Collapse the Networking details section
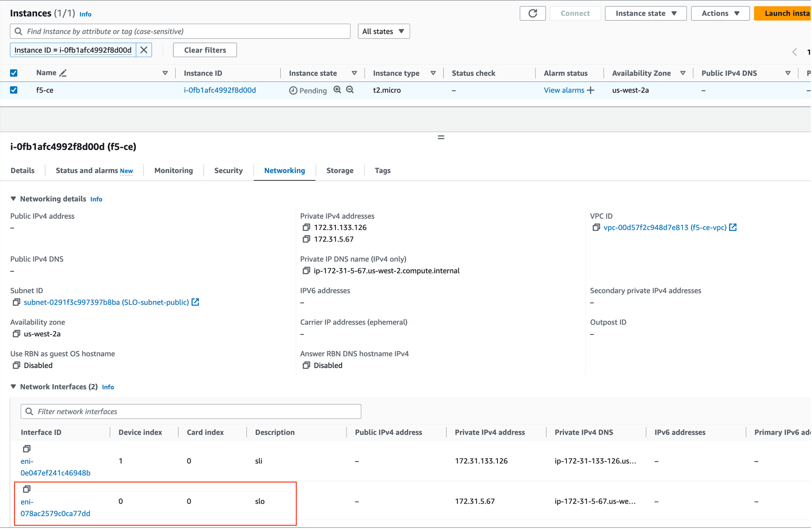 click(13, 199)
